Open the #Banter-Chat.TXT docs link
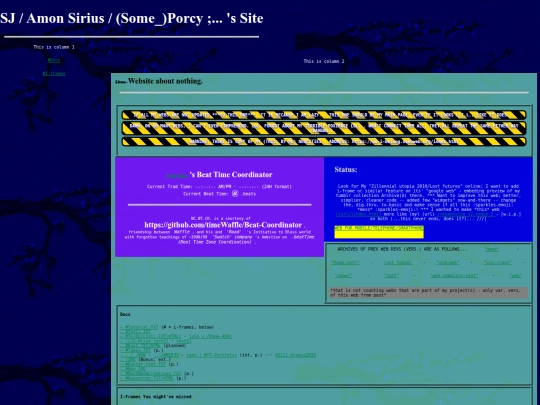The height and width of the screenshot is (405, 540). tap(143, 364)
